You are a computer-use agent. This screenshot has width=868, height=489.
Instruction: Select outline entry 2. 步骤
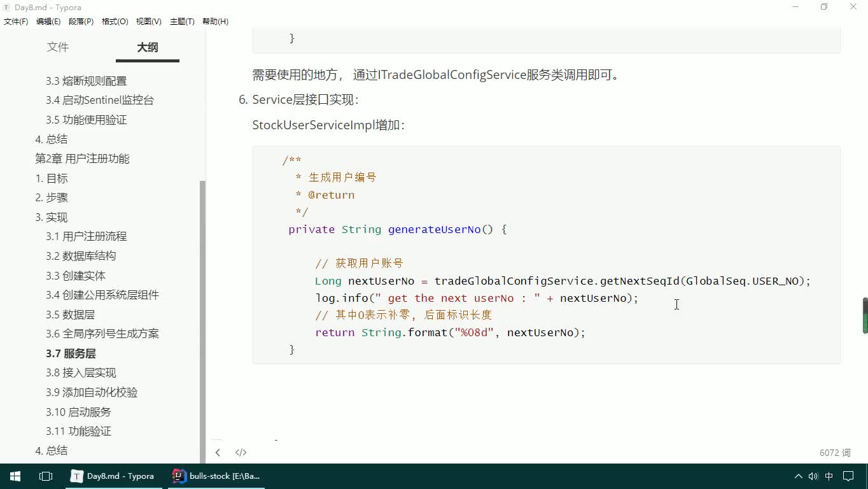click(x=52, y=197)
